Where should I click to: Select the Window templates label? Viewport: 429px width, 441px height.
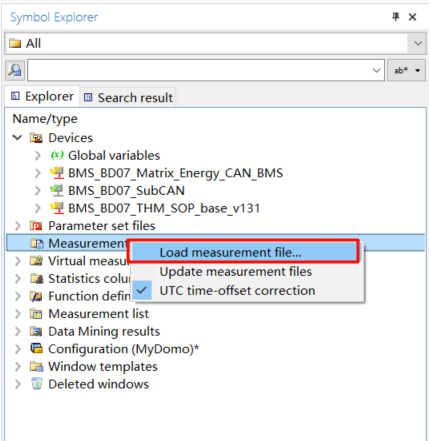pyautogui.click(x=103, y=367)
